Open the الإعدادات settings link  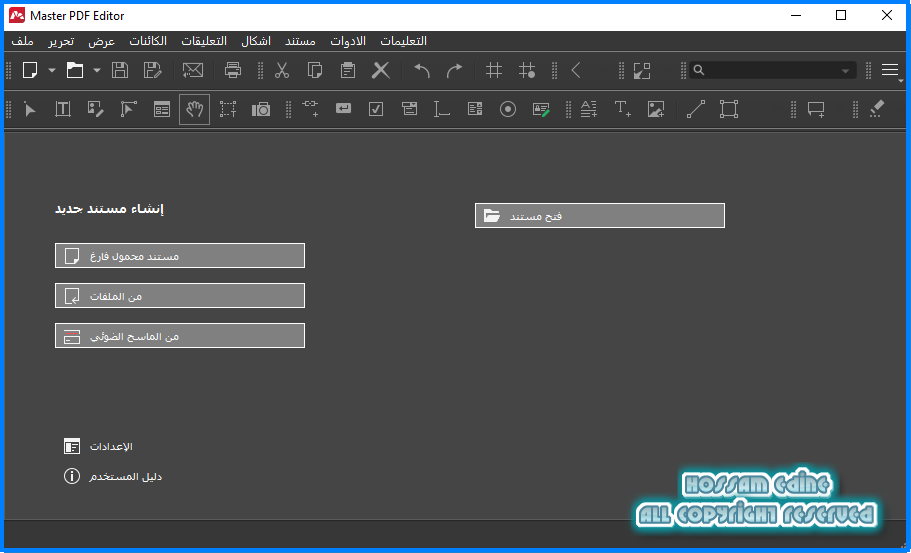pyautogui.click(x=98, y=446)
